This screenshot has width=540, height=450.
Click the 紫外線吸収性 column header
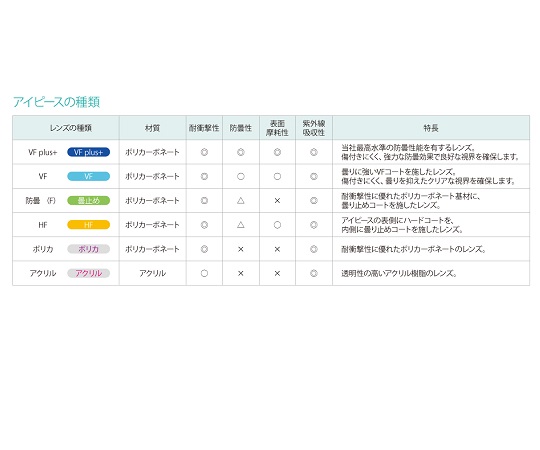point(314,128)
